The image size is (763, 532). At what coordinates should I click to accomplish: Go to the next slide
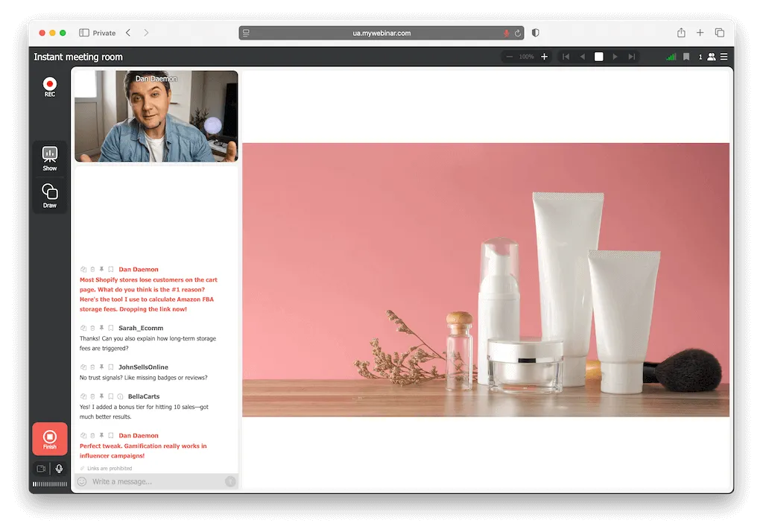click(x=615, y=57)
